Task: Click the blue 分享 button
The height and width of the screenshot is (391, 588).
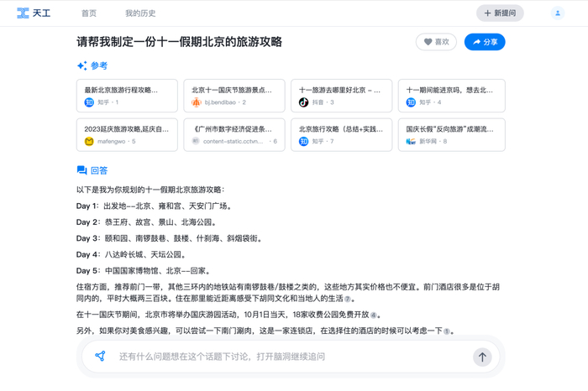Action: point(485,42)
